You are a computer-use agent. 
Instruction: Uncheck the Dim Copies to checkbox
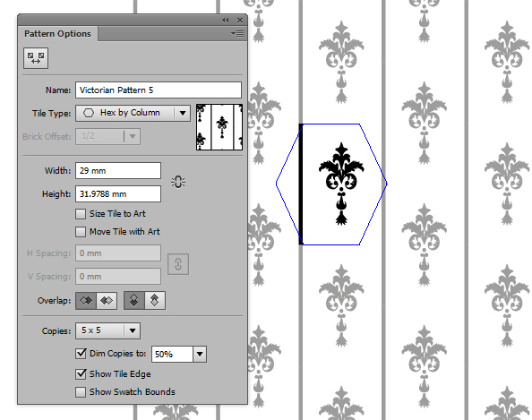pos(81,354)
